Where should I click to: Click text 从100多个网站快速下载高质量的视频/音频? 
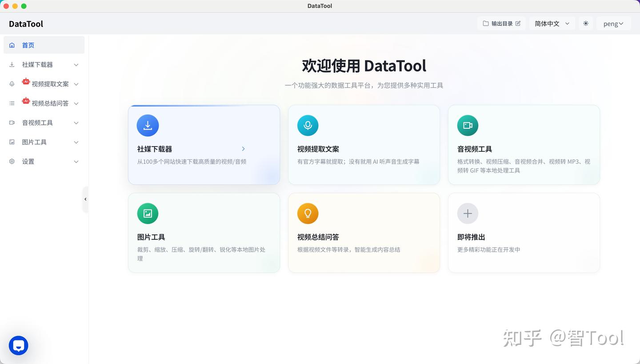point(192,162)
